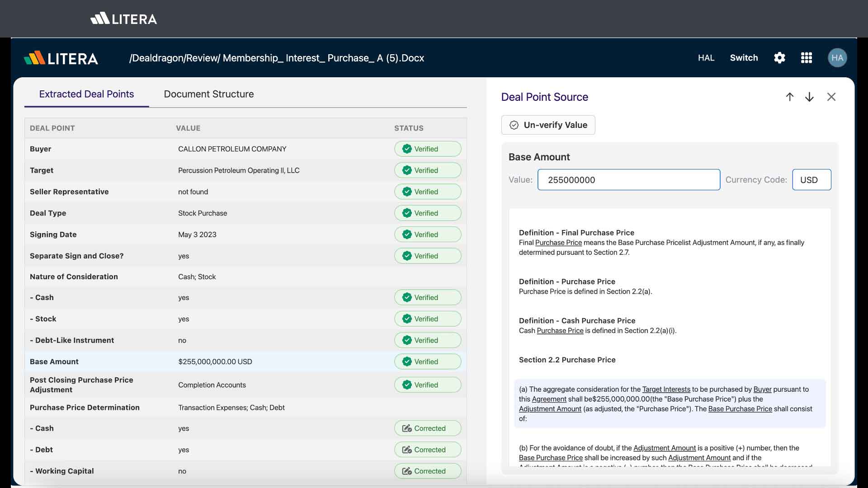Click the HAL label in header
The width and height of the screenshot is (868, 488).
[706, 58]
